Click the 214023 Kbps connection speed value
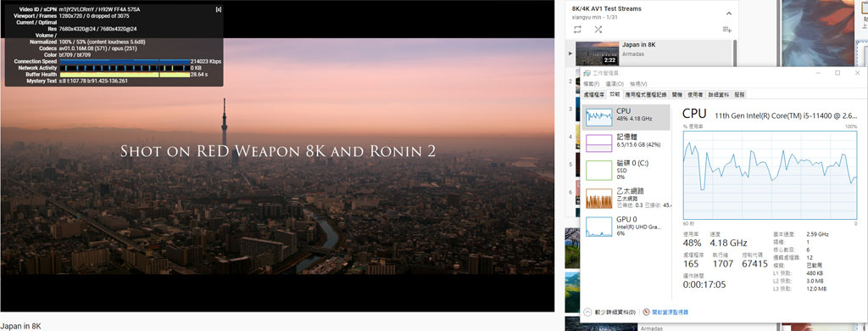 click(x=206, y=62)
